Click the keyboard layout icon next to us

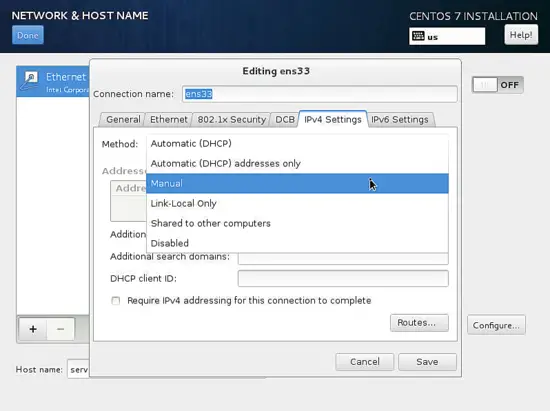point(418,36)
